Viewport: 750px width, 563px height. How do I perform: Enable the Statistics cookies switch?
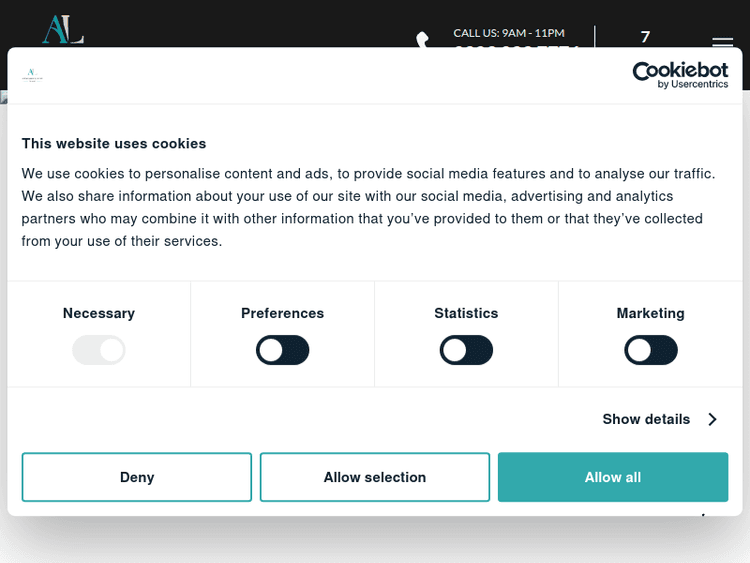pyautogui.click(x=466, y=350)
